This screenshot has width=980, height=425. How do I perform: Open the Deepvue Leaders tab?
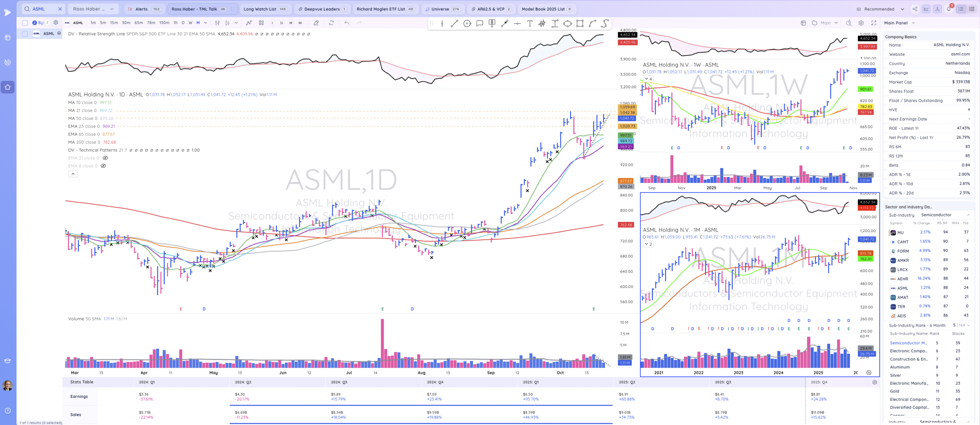coord(322,9)
